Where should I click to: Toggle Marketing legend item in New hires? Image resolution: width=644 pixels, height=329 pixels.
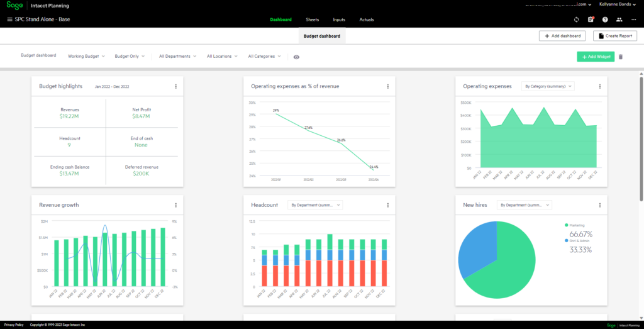pos(567,225)
